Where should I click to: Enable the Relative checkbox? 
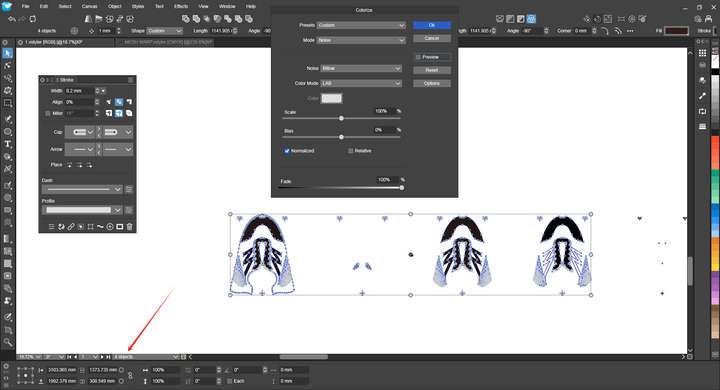351,151
